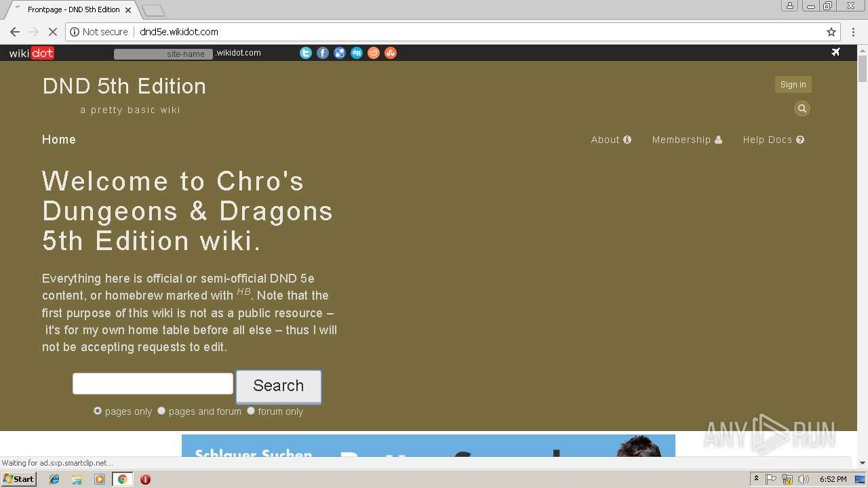Select the 'forum only' radio option
This screenshot has height=488, width=868.
(x=251, y=411)
